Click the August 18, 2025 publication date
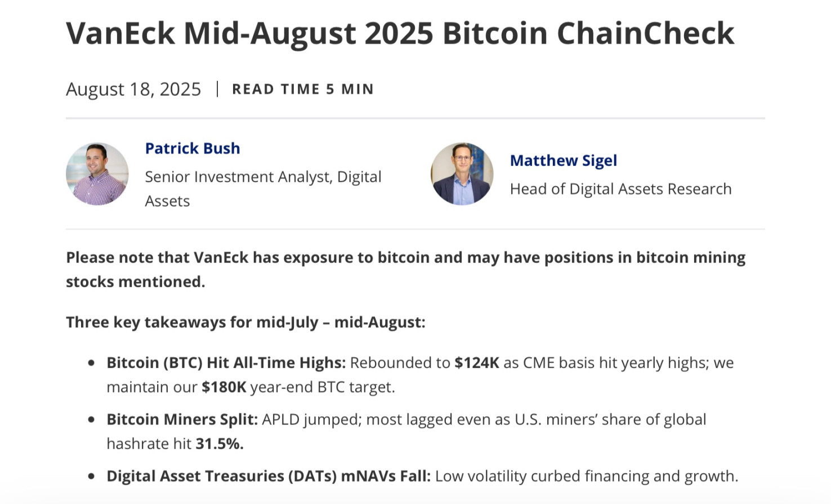Viewport: 831px width, 504px height. click(x=133, y=89)
